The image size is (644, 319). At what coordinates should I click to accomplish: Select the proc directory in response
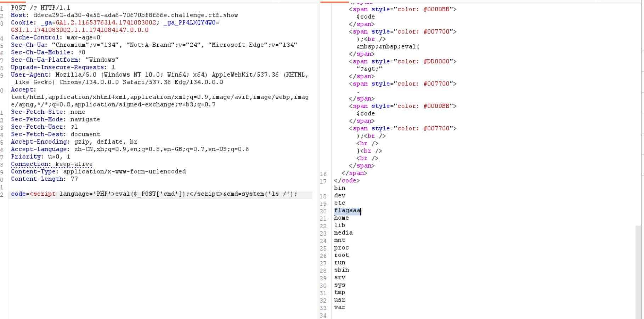tap(341, 247)
